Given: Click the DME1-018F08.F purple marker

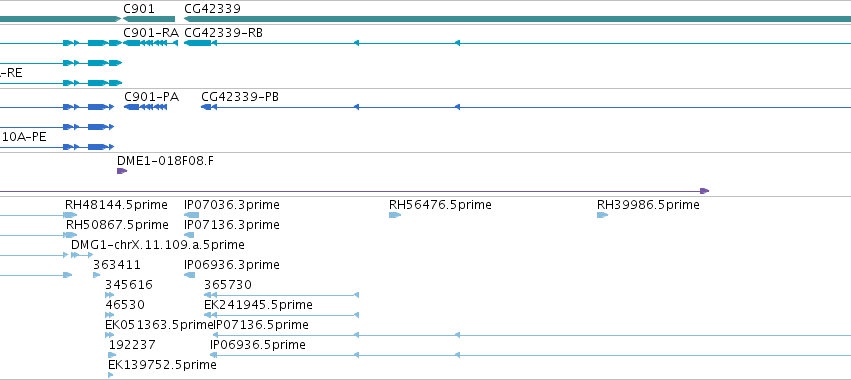Looking at the screenshot, I should [x=122, y=171].
